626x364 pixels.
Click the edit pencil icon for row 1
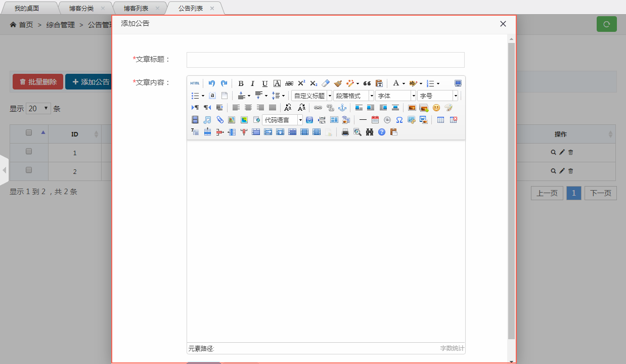[x=562, y=152]
